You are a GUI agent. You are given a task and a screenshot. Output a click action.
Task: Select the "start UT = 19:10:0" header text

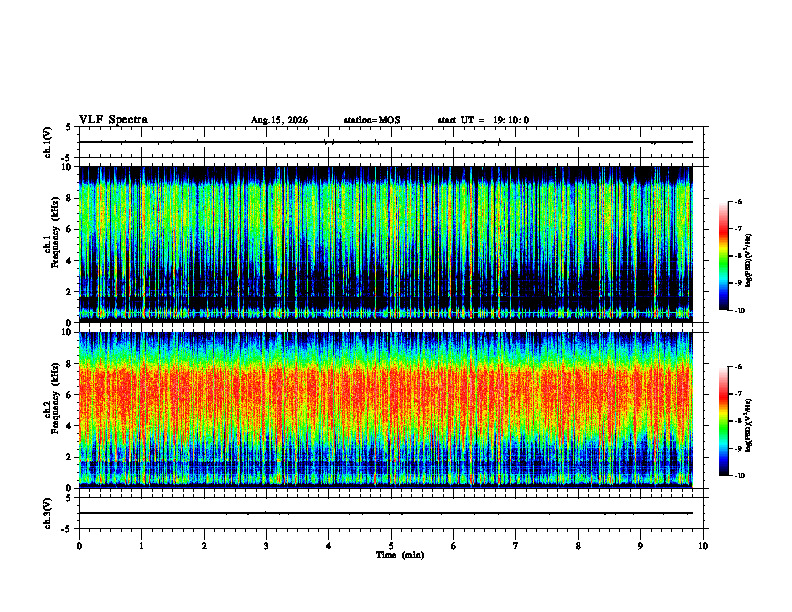[x=483, y=120]
